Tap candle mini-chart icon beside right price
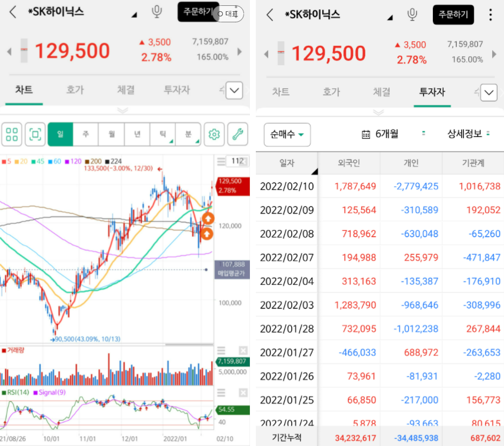 click(x=281, y=53)
